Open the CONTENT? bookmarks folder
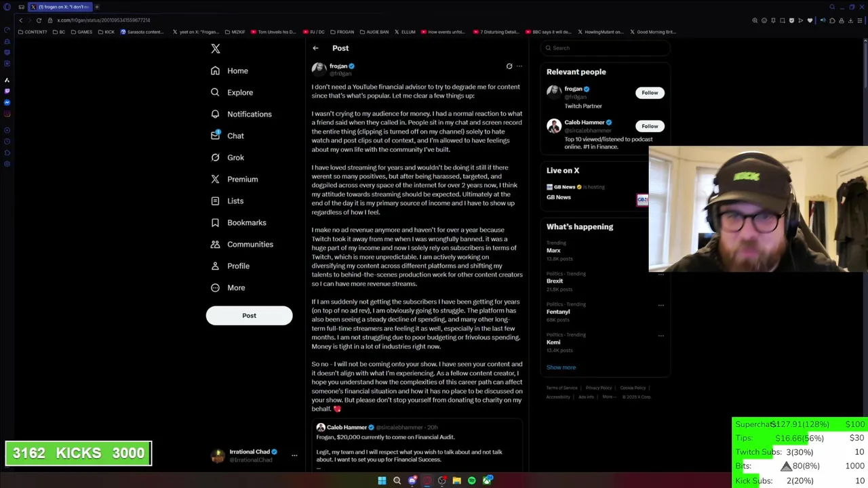This screenshot has height=488, width=868. point(33,32)
